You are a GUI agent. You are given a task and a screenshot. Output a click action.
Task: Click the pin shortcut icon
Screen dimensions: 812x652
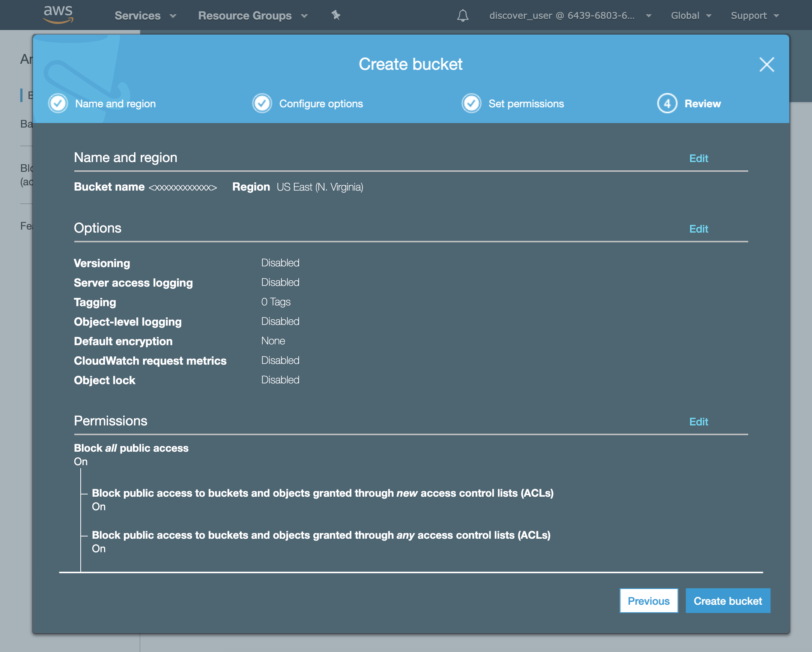coord(335,15)
